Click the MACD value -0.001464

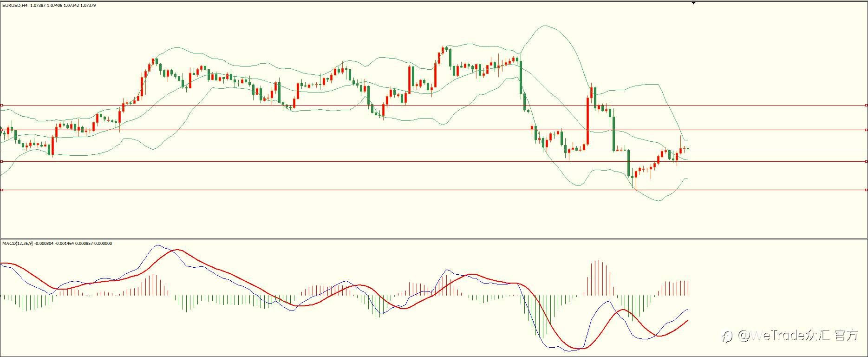click(x=65, y=244)
